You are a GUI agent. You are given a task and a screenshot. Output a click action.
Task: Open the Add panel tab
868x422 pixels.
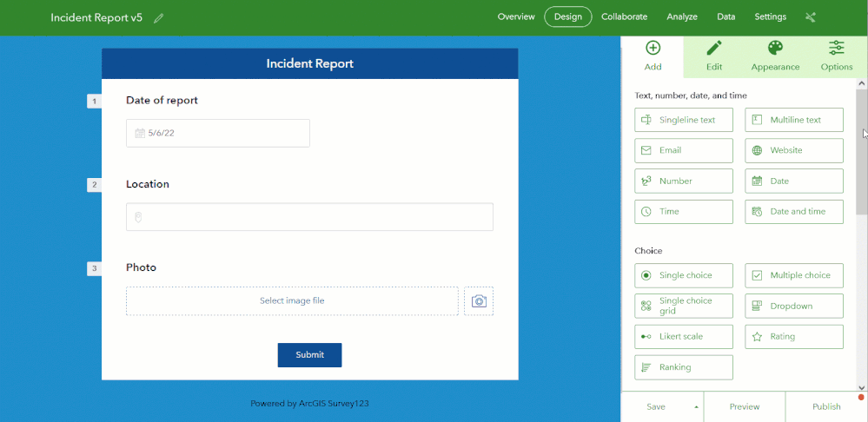tap(653, 56)
